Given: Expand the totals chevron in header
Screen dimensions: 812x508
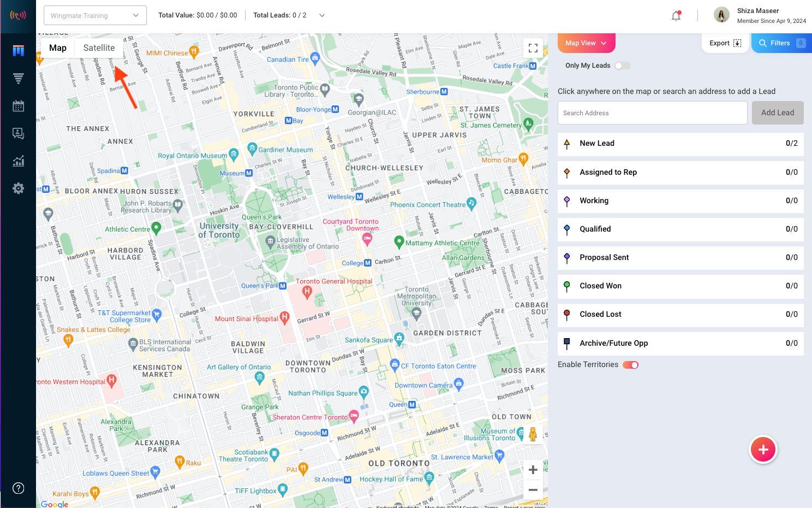Looking at the screenshot, I should 322,15.
